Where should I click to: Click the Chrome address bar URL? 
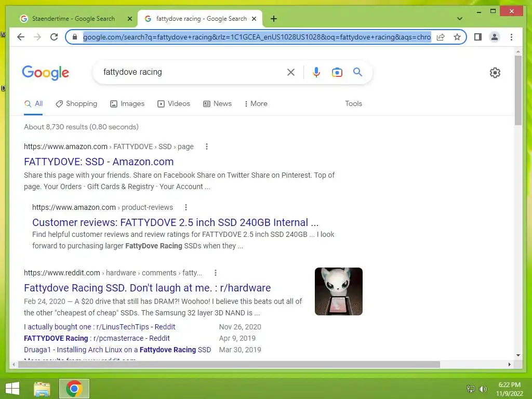point(257,37)
